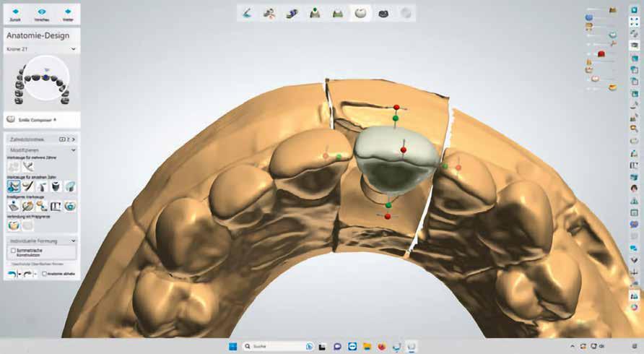644x354 pixels.
Task: Open TeamViewer from the taskbar
Action: [x=352, y=347]
